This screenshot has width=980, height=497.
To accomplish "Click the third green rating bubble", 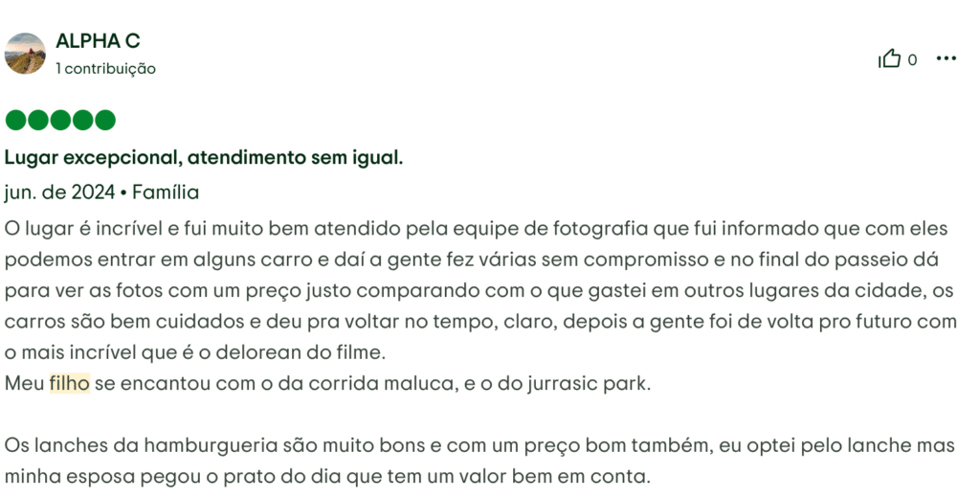I will pos(60,121).
